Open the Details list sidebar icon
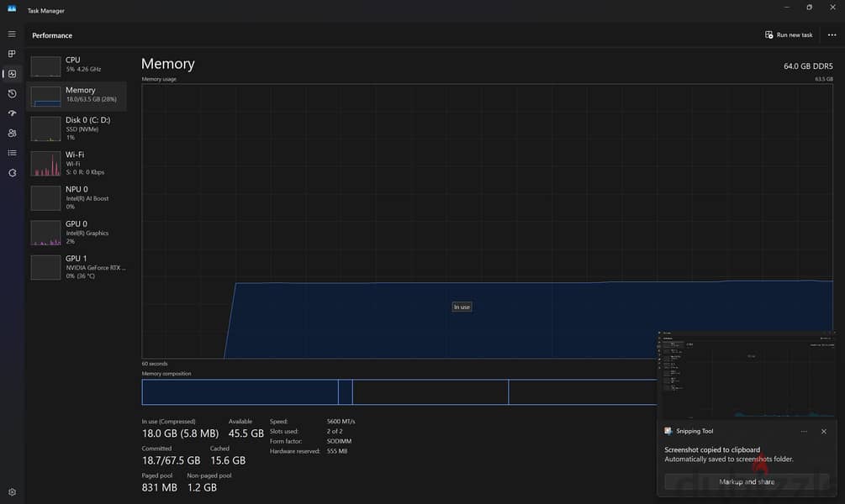 point(12,153)
